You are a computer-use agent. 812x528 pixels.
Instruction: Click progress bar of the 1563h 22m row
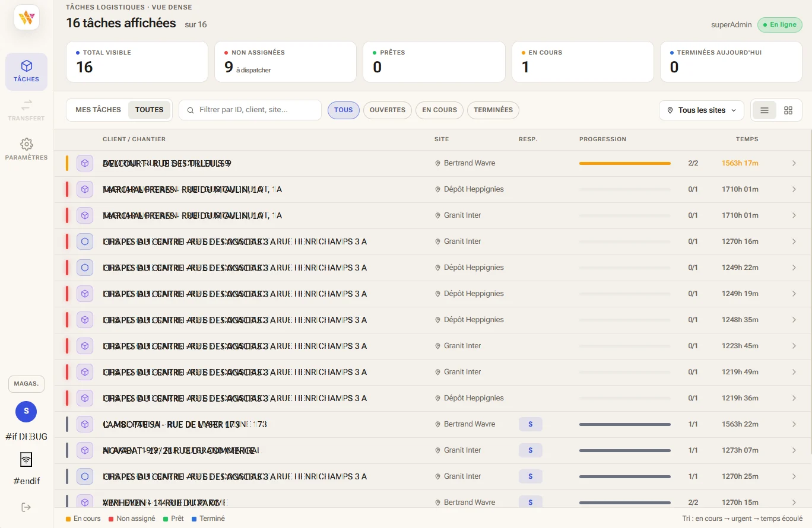pyautogui.click(x=625, y=424)
